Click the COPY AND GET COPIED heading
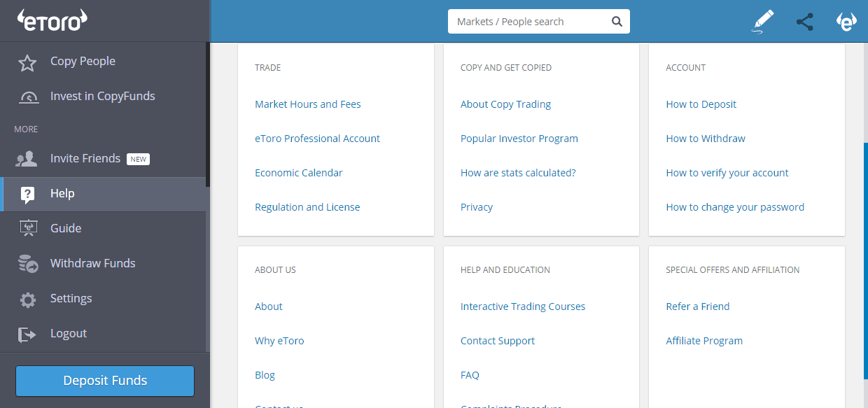Image resolution: width=868 pixels, height=408 pixels. tap(506, 68)
